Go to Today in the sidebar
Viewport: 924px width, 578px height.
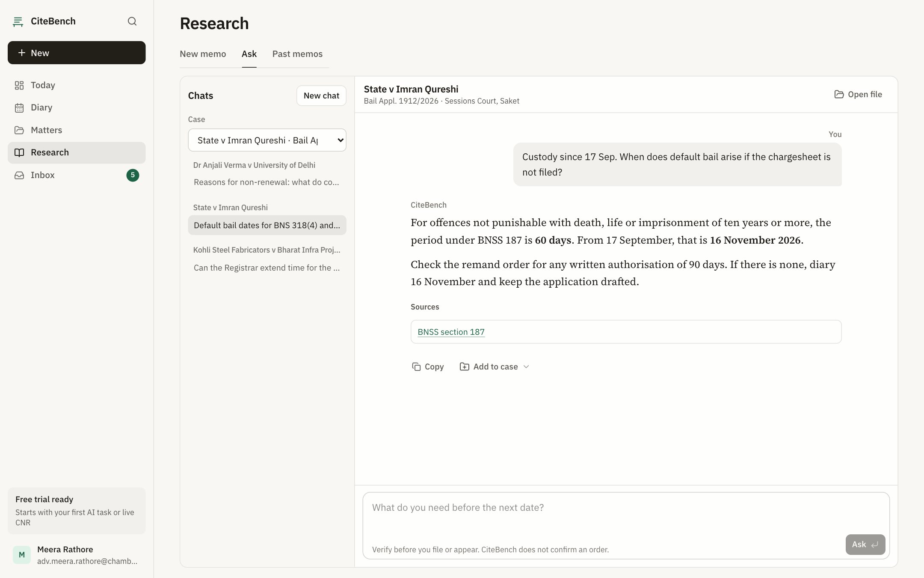point(77,85)
